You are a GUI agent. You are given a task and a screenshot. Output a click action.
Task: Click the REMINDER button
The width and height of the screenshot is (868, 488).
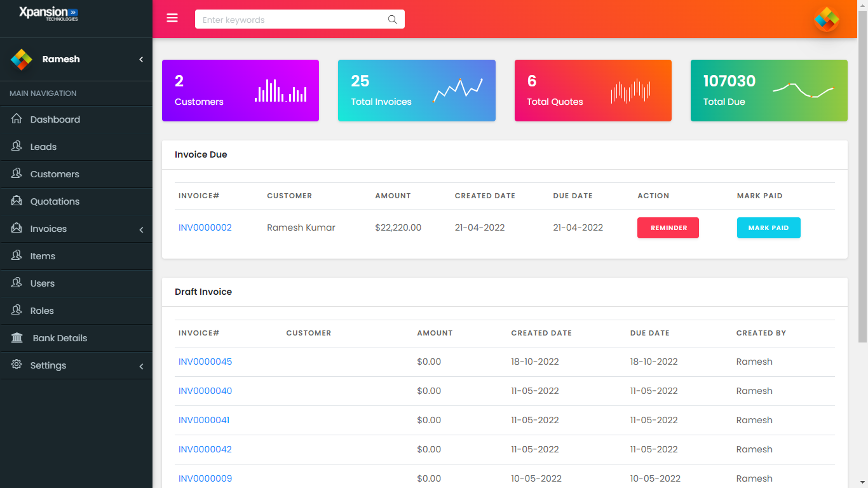(x=668, y=227)
